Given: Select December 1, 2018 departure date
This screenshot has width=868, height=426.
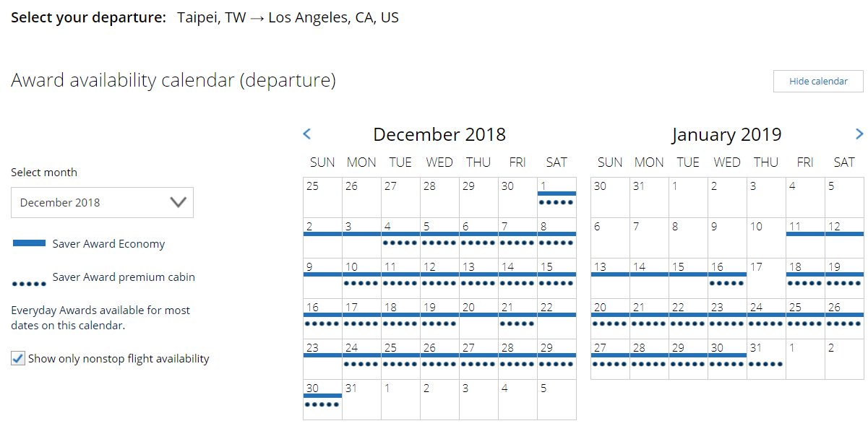Looking at the screenshot, I should coord(557,197).
